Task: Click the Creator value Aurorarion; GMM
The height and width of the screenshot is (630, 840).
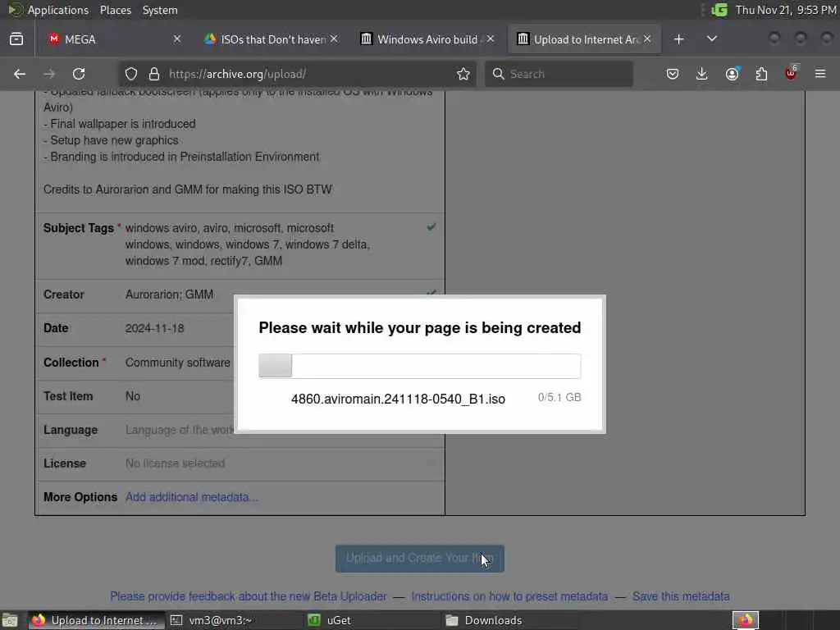Action: point(169,294)
